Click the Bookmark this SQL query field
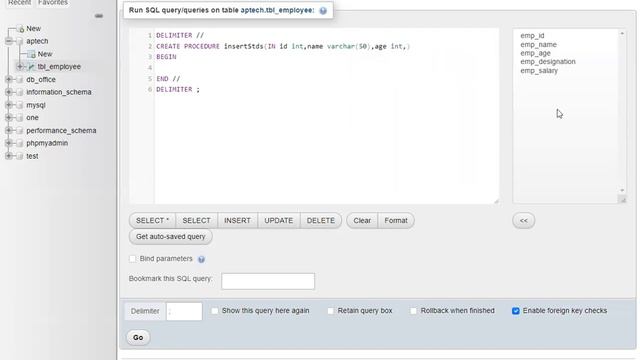Screen dimensions: 640x360 [x=268, y=281]
